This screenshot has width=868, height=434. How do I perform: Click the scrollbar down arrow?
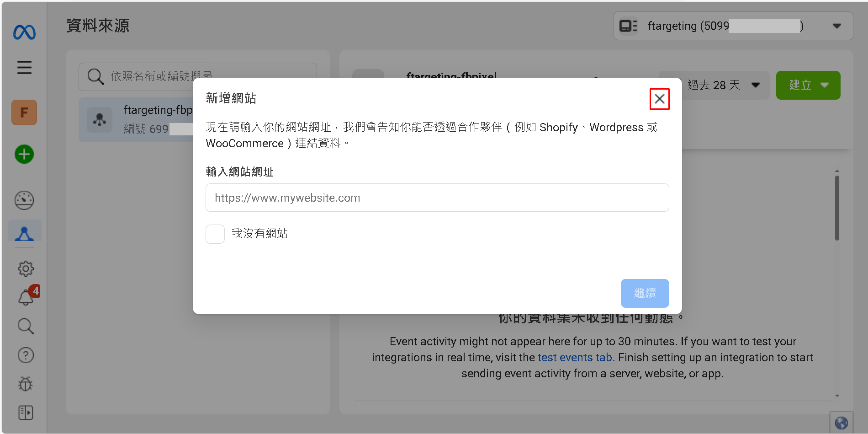coord(837,396)
